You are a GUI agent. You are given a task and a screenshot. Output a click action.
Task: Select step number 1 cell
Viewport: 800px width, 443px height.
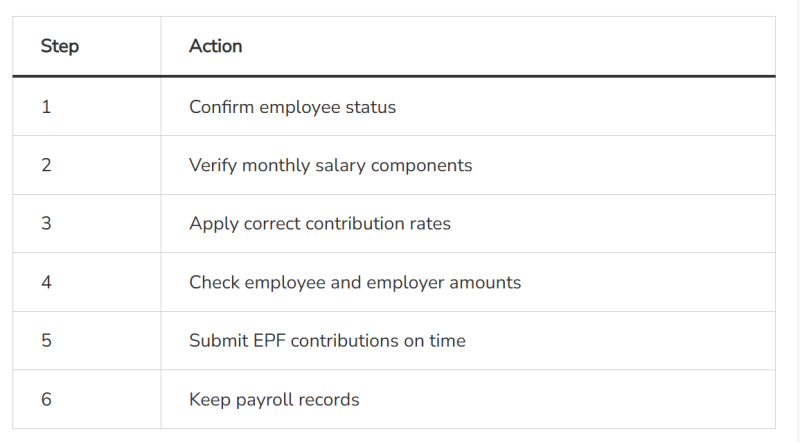(x=46, y=107)
